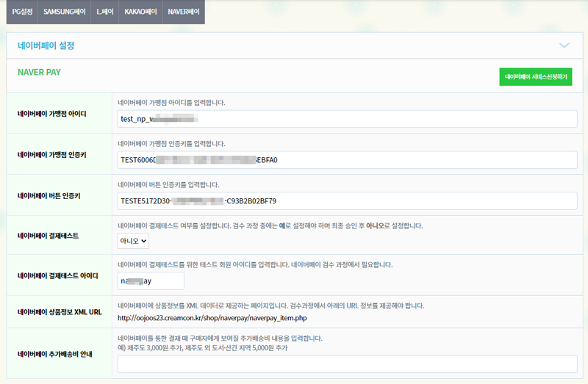Screen dimensions: 588x384
Task: Open the PG설정 tab
Action: tap(22, 12)
